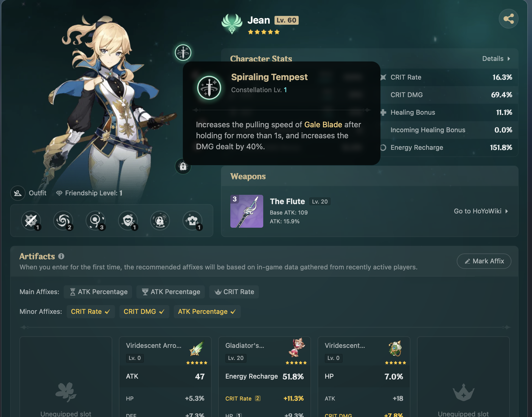
Task: Open the Gale Blade swirl talent icon
Action: (x=63, y=221)
